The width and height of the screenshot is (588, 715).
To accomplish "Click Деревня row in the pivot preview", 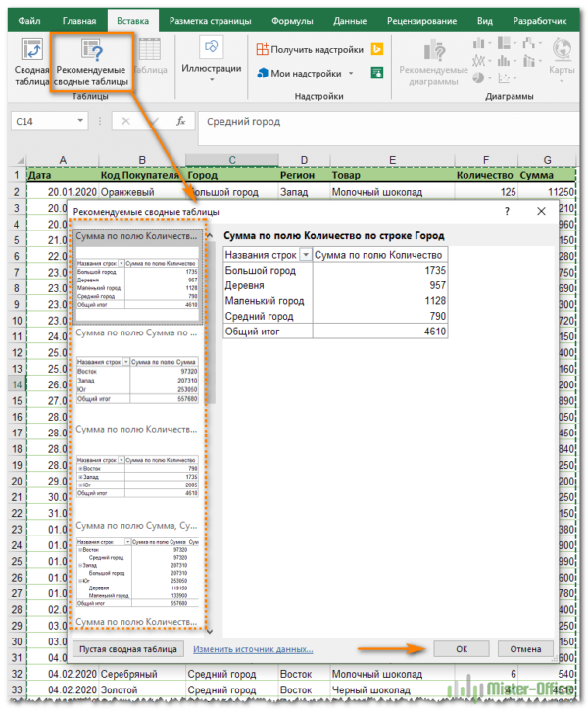I will point(335,285).
